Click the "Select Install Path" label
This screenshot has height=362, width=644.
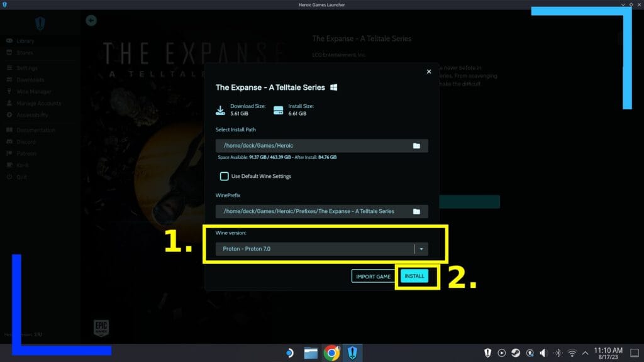pos(236,129)
